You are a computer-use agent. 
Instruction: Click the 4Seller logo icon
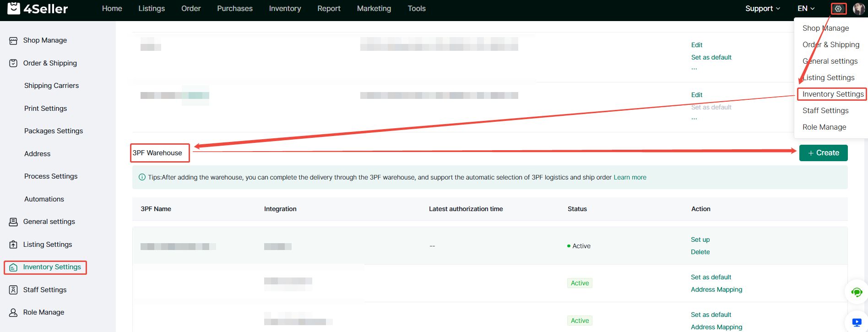pos(14,8)
